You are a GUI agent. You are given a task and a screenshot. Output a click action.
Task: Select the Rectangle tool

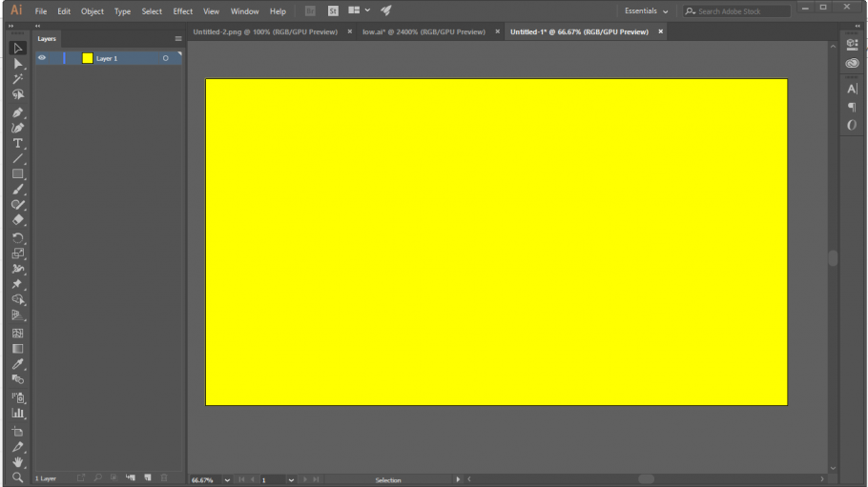point(18,173)
